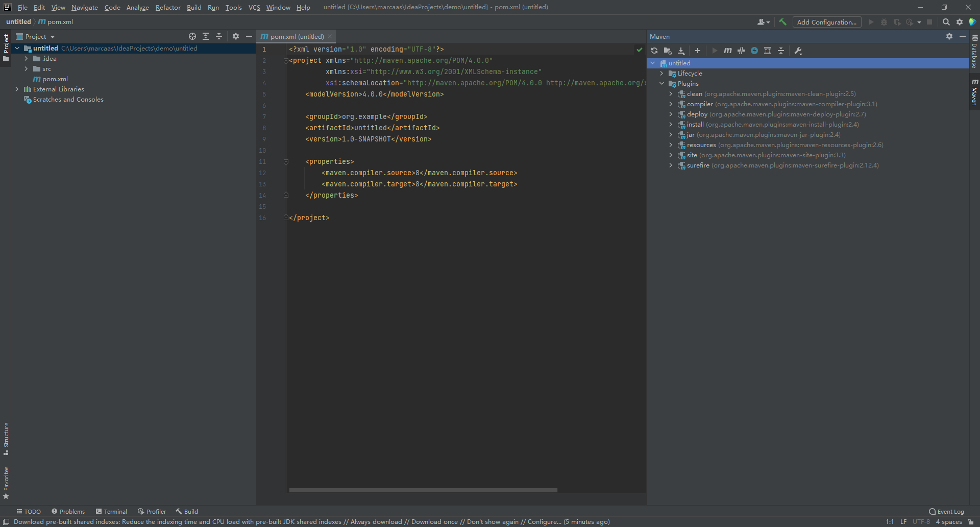Viewport: 980px width, 527px height.
Task: Select install plugin in Maven tree
Action: click(x=768, y=125)
